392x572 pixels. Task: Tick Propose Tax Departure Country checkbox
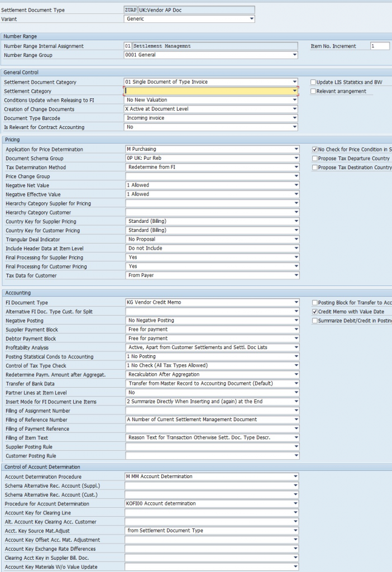pyautogui.click(x=315, y=158)
